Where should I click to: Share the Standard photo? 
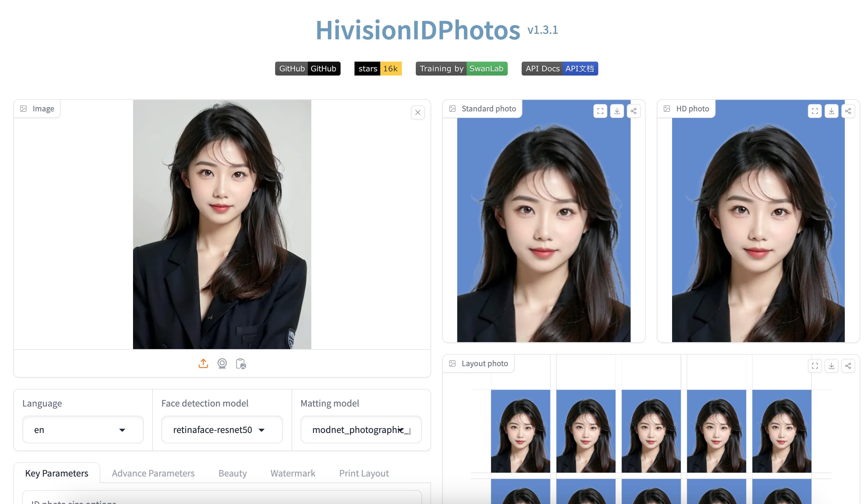coord(634,111)
